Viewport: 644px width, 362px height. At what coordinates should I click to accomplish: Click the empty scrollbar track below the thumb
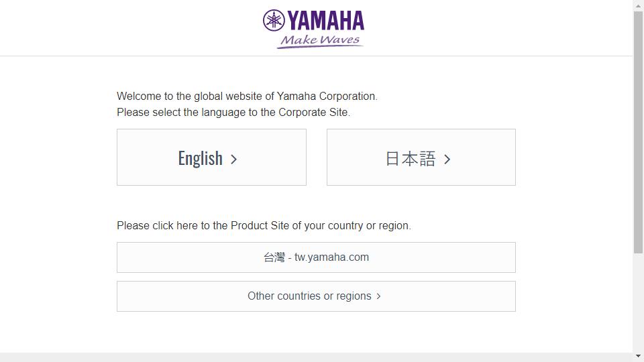[639, 302]
